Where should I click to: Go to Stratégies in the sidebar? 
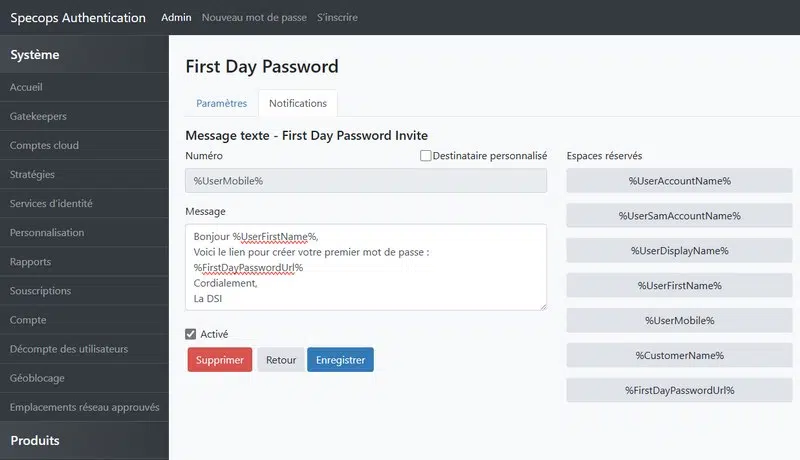(32, 174)
